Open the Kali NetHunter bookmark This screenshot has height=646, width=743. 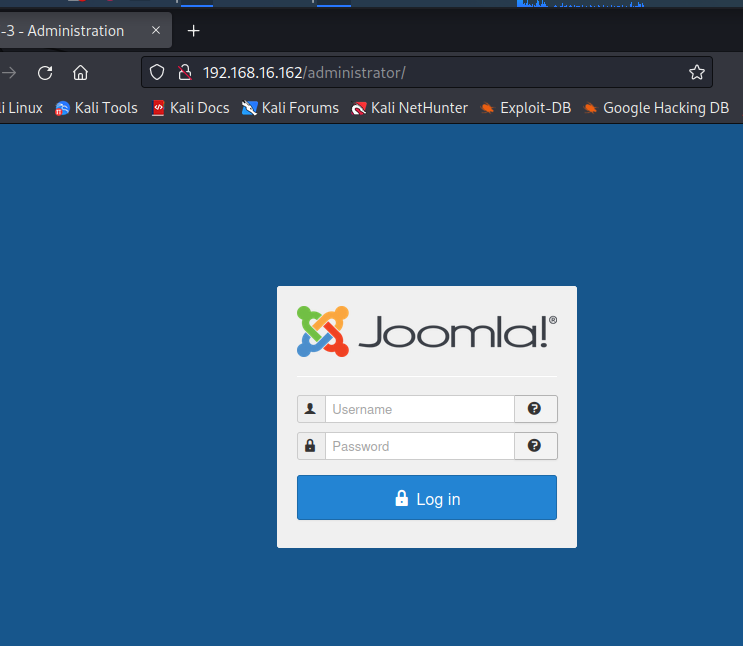pyautogui.click(x=409, y=108)
